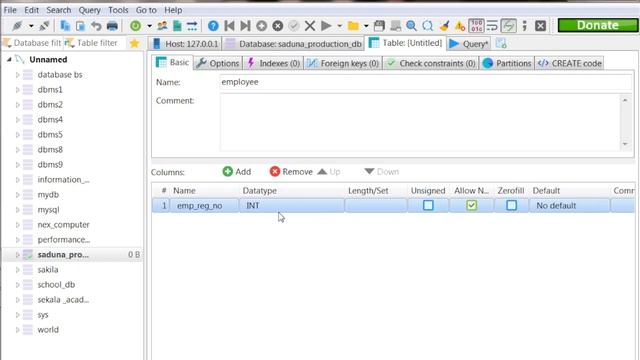Switch to the Indexes (0) tab

[x=274, y=63]
